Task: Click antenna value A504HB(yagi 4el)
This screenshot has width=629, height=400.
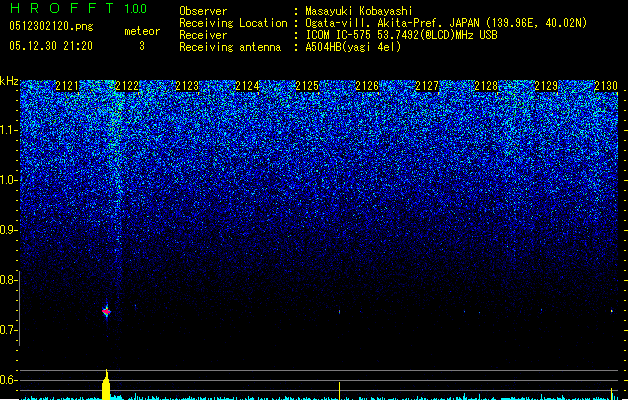Action: coord(353,47)
